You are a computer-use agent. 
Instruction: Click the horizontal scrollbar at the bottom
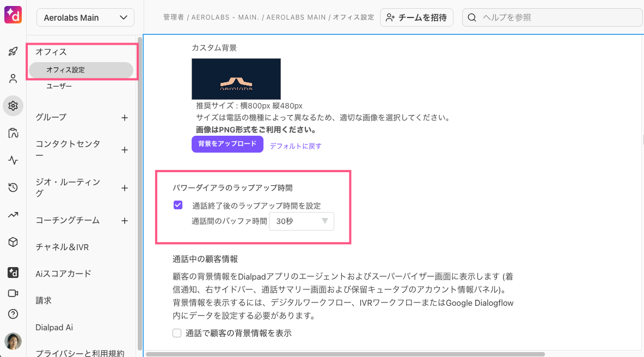click(x=346, y=354)
